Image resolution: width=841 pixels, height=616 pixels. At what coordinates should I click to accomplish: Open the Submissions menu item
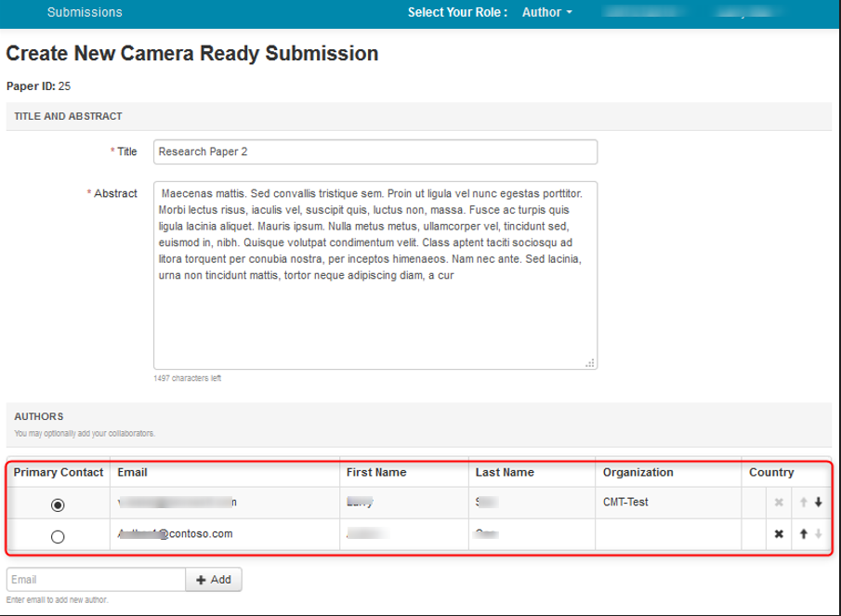click(85, 13)
